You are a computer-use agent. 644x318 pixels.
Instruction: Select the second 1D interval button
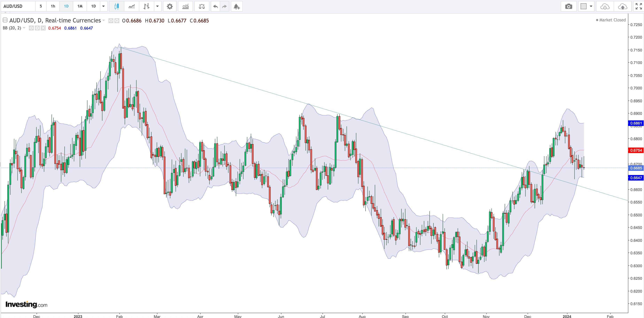93,6
